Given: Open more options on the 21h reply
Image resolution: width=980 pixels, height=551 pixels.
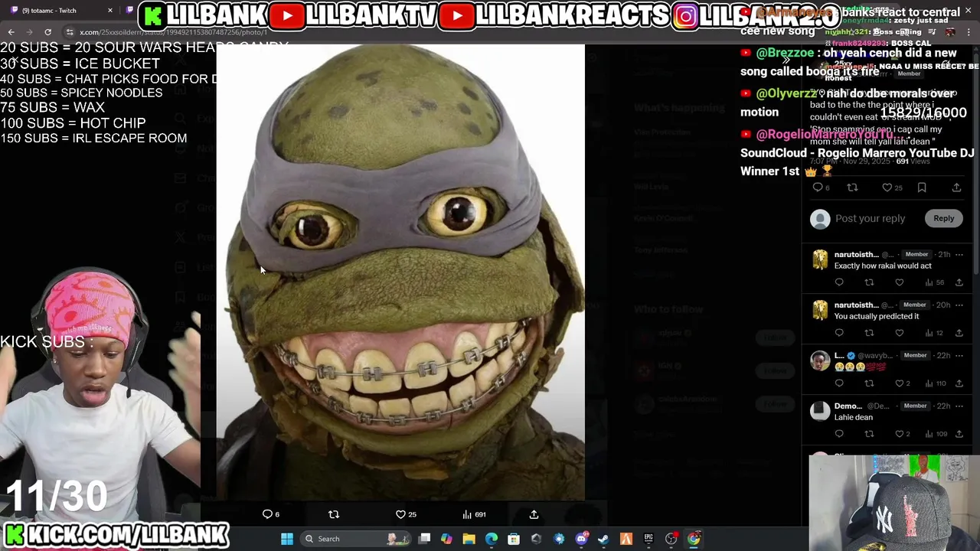Looking at the screenshot, I should [x=959, y=255].
